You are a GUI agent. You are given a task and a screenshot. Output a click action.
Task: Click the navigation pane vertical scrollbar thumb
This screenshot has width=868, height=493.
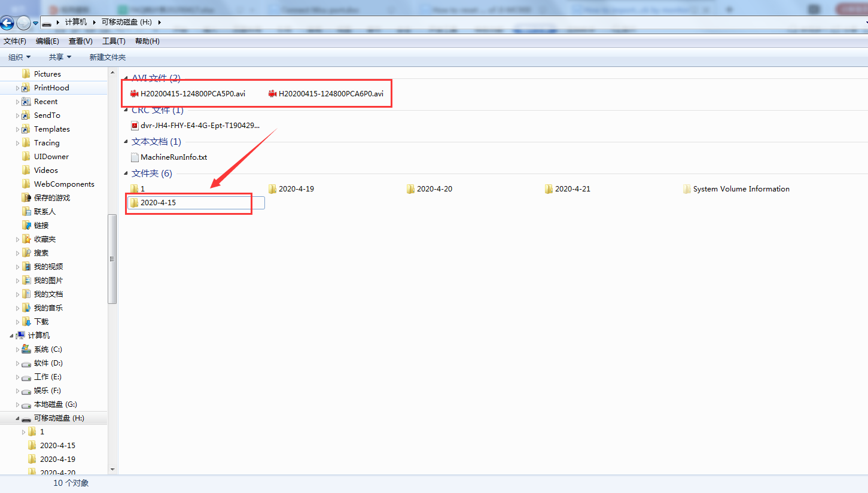click(x=112, y=258)
